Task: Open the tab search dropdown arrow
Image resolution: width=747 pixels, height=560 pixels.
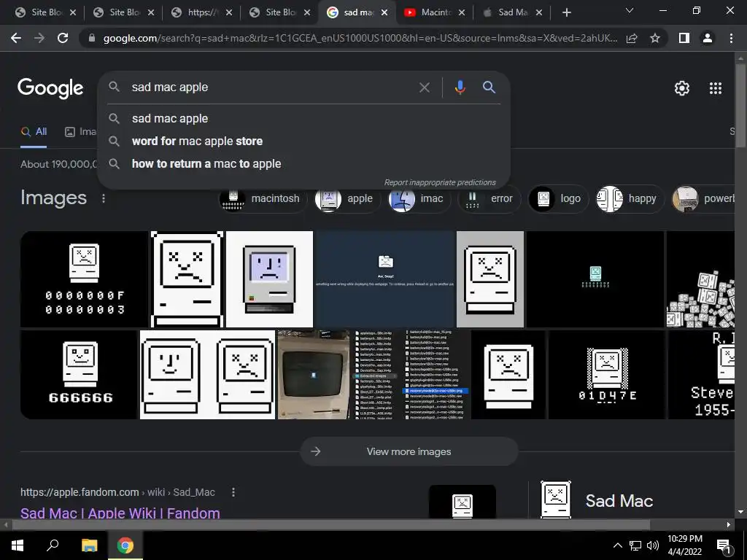Action: pyautogui.click(x=630, y=10)
